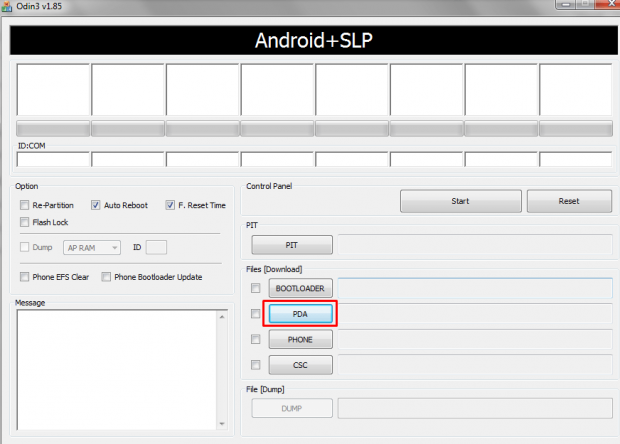Click the Start button
The width and height of the screenshot is (620, 444).
click(x=461, y=201)
